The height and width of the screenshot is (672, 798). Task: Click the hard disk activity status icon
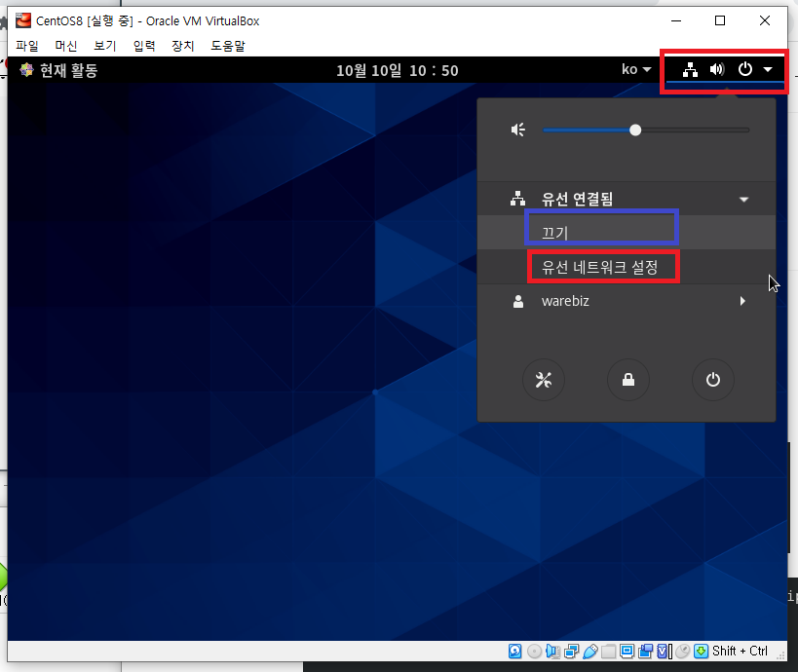[x=515, y=652]
